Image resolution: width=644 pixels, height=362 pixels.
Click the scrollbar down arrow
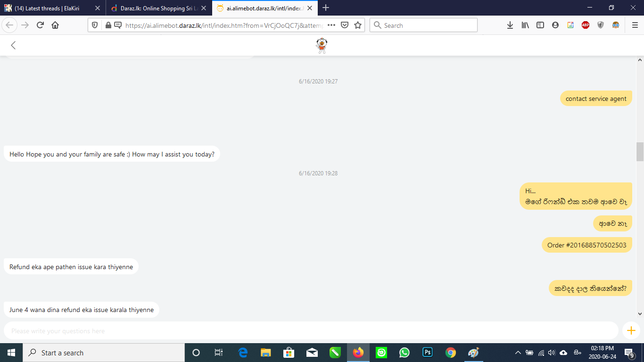click(x=640, y=314)
